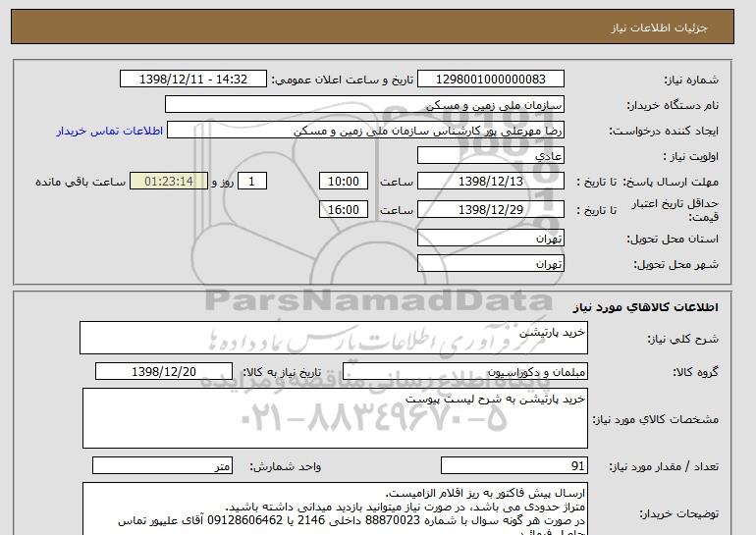Click the page header جزئیات اطلاعات نیاز
Screen dimensions: 756x535
coord(659,27)
